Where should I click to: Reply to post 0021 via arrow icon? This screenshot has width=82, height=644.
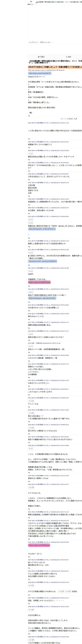click(29, 377)
